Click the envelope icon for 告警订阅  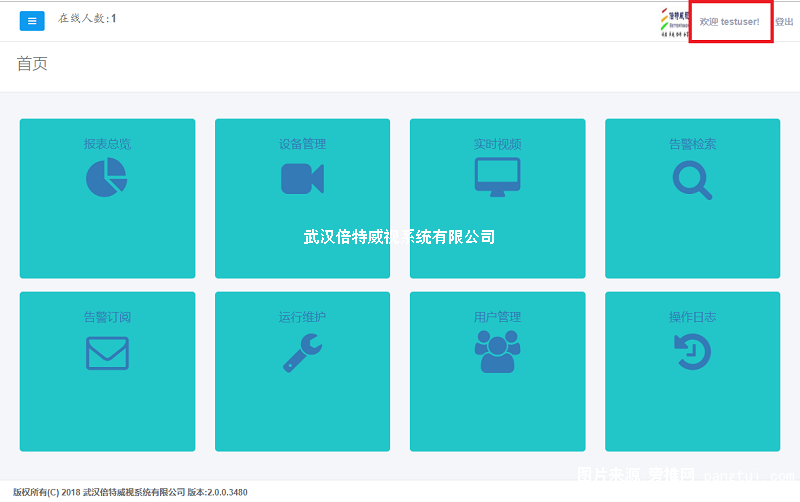(107, 353)
